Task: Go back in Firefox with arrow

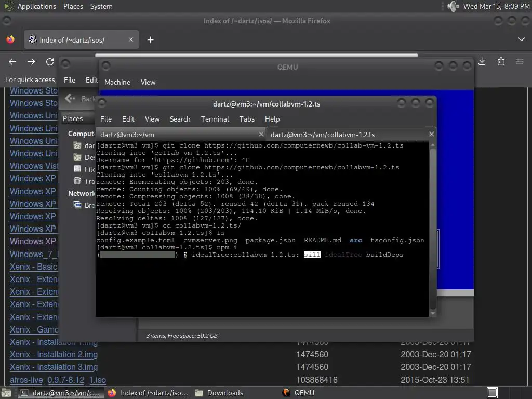Action: click(x=12, y=62)
